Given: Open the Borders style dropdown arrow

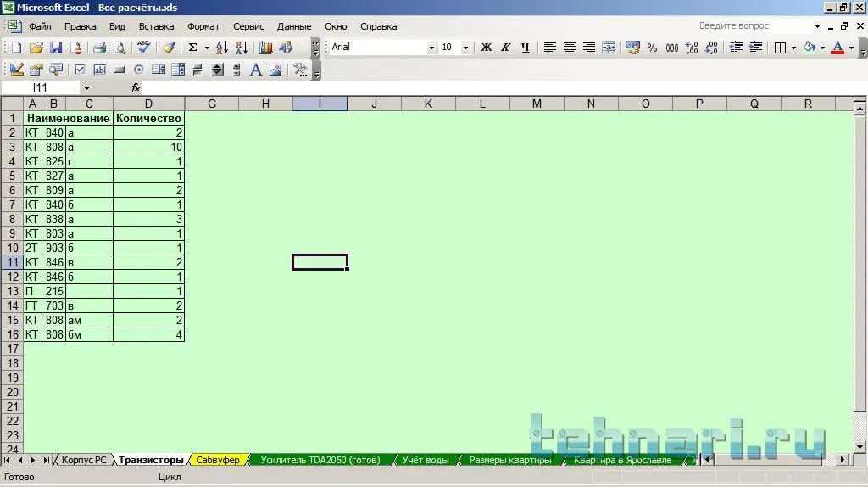Looking at the screenshot, I should click(793, 48).
